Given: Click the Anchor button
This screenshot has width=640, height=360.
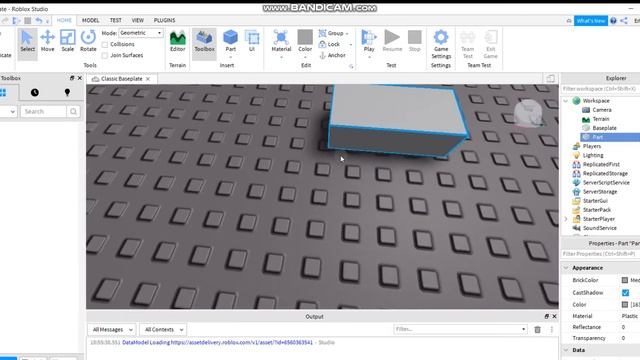Looking at the screenshot, I should pyautogui.click(x=332, y=55).
